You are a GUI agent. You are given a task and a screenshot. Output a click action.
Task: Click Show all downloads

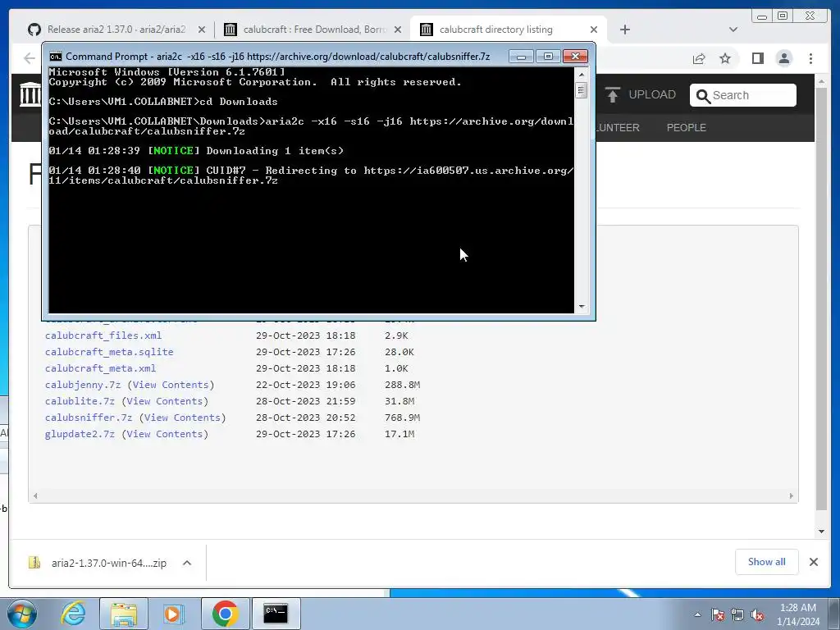pos(767,562)
